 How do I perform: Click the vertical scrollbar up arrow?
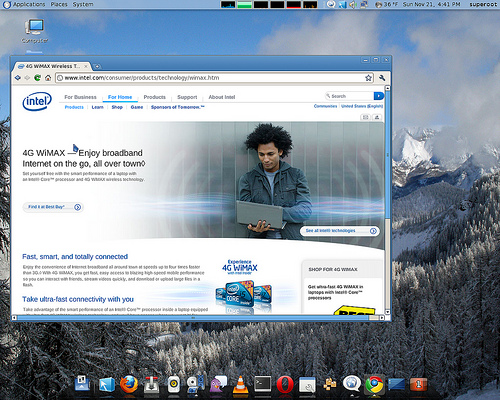(x=387, y=88)
